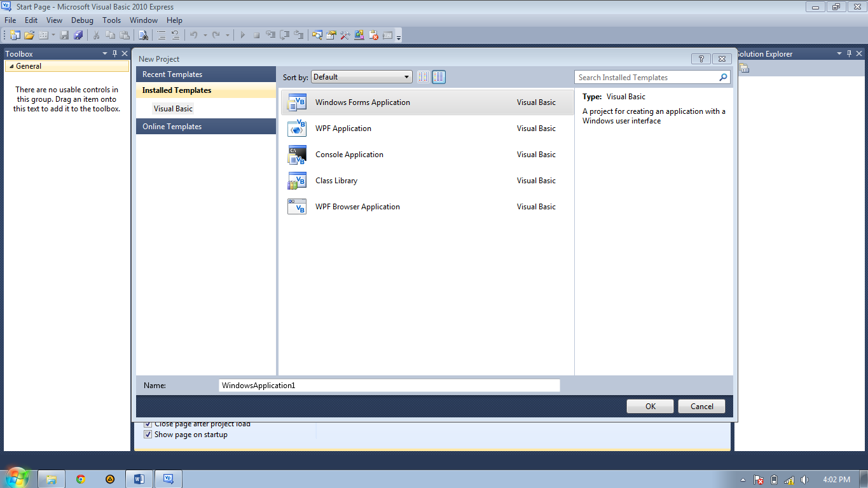Switch template list to Medium Icons view
This screenshot has height=488, width=868.
439,77
